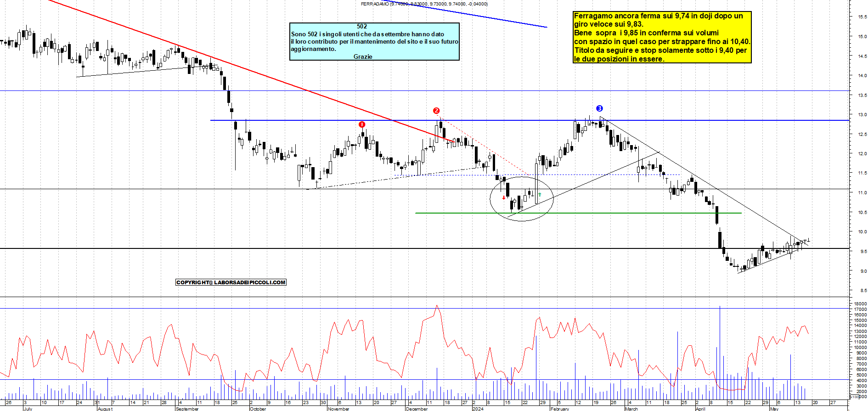Click the 'November' month label on time axis
This screenshot has height=411, width=868.
click(x=338, y=409)
